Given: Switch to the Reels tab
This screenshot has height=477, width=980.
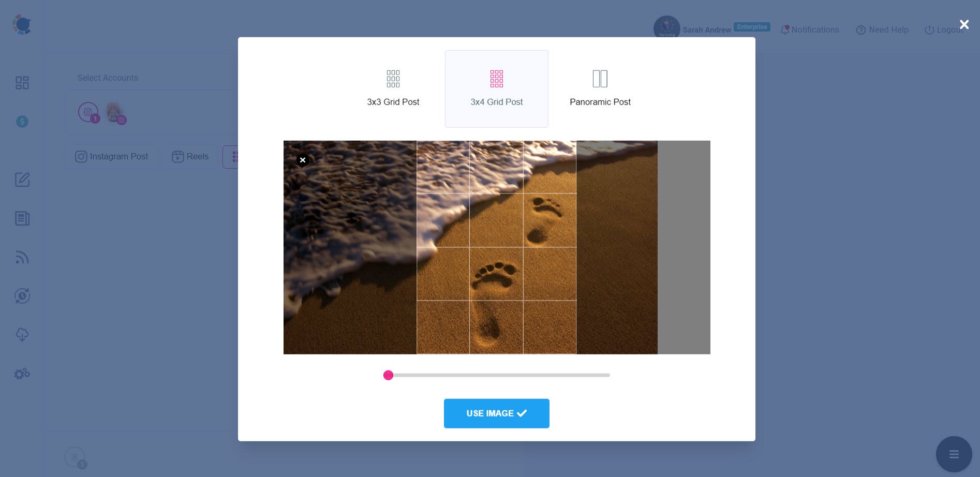Looking at the screenshot, I should click(190, 156).
